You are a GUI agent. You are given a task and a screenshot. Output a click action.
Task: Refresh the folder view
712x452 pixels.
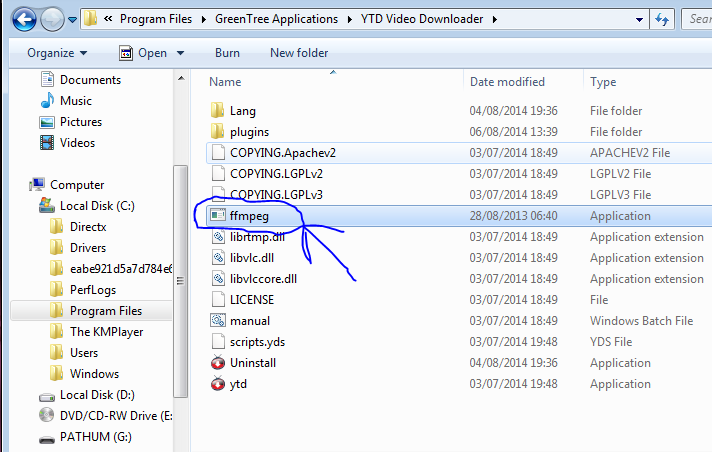click(662, 20)
